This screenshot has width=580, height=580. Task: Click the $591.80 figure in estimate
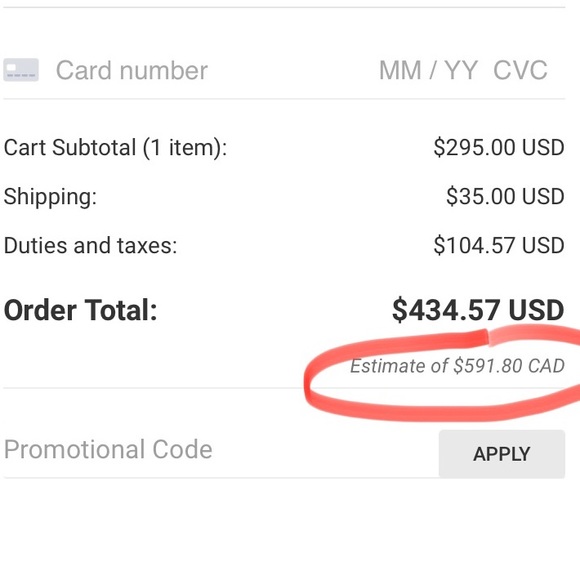488,366
